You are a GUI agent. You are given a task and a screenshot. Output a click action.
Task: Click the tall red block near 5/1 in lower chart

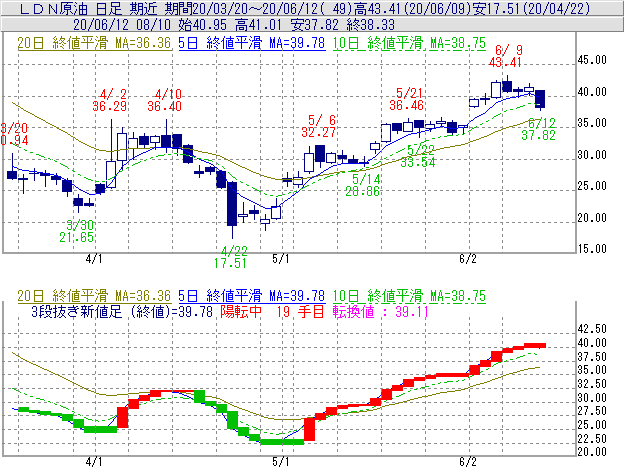coord(310,429)
